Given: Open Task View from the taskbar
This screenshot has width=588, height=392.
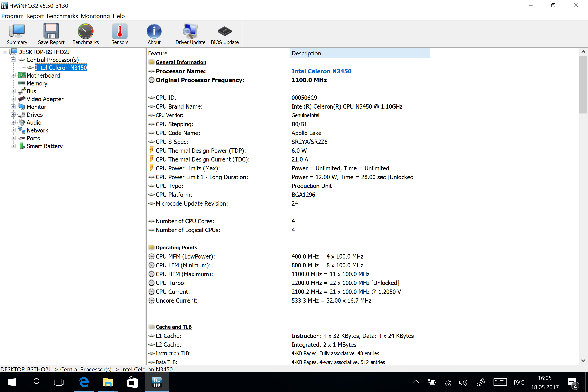Looking at the screenshot, I should [59, 382].
